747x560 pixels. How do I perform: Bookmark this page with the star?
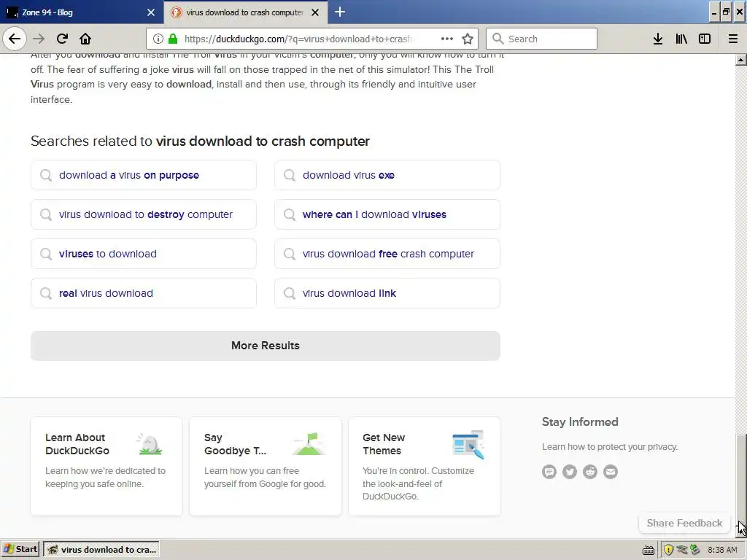(x=468, y=39)
